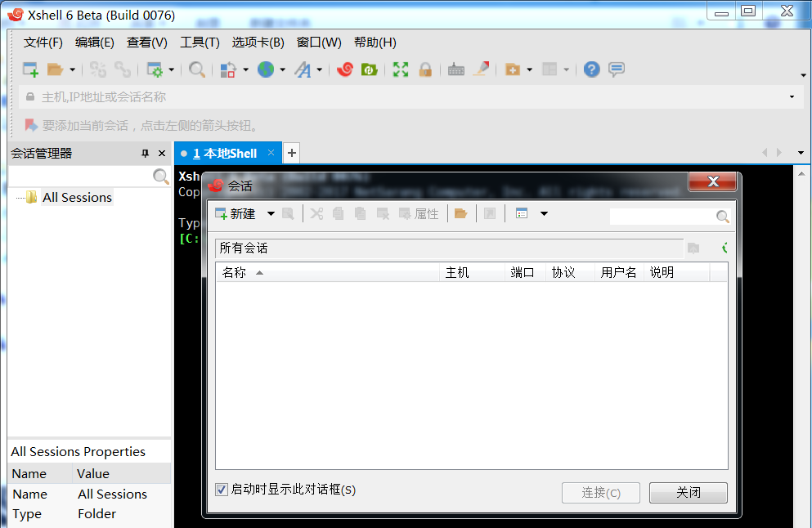Open the 文件(F) menu
The width and height of the screenshot is (812, 528).
click(x=43, y=43)
